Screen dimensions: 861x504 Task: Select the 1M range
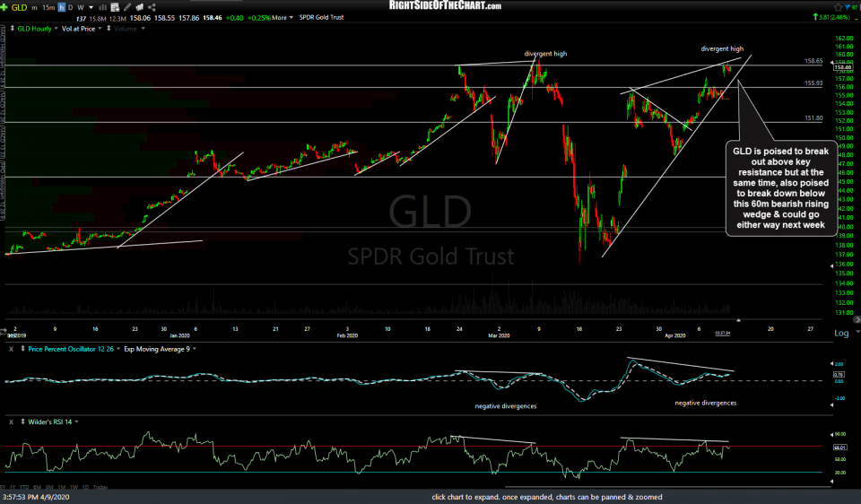[x=62, y=488]
